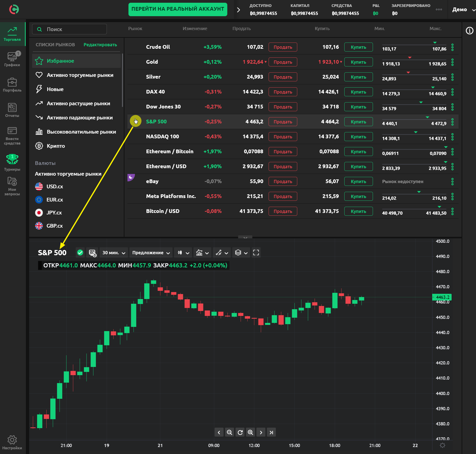This screenshot has width=476, height=454.
Task: Click the info icon at top right
Action: click(470, 31)
